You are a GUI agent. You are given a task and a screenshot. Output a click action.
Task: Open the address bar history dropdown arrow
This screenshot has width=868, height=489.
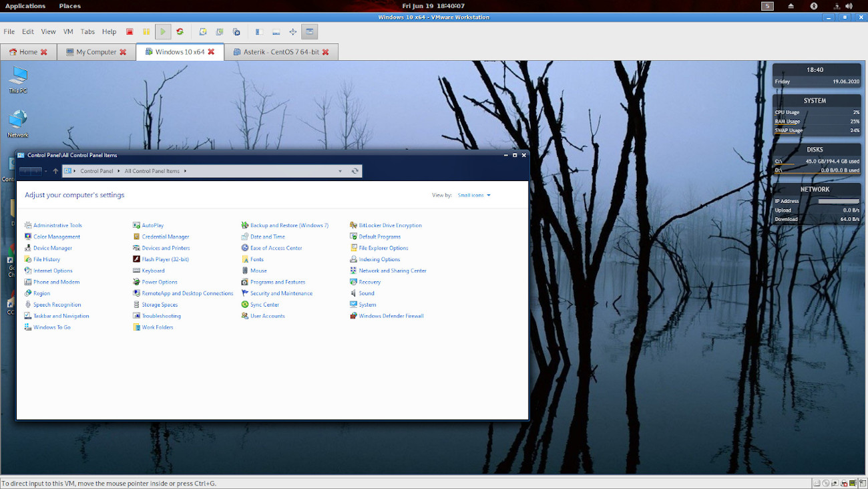(x=340, y=171)
